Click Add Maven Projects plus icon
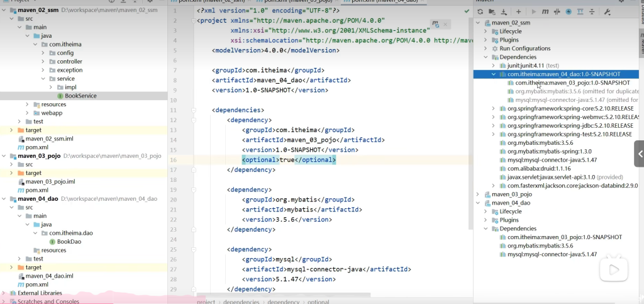 (x=518, y=11)
